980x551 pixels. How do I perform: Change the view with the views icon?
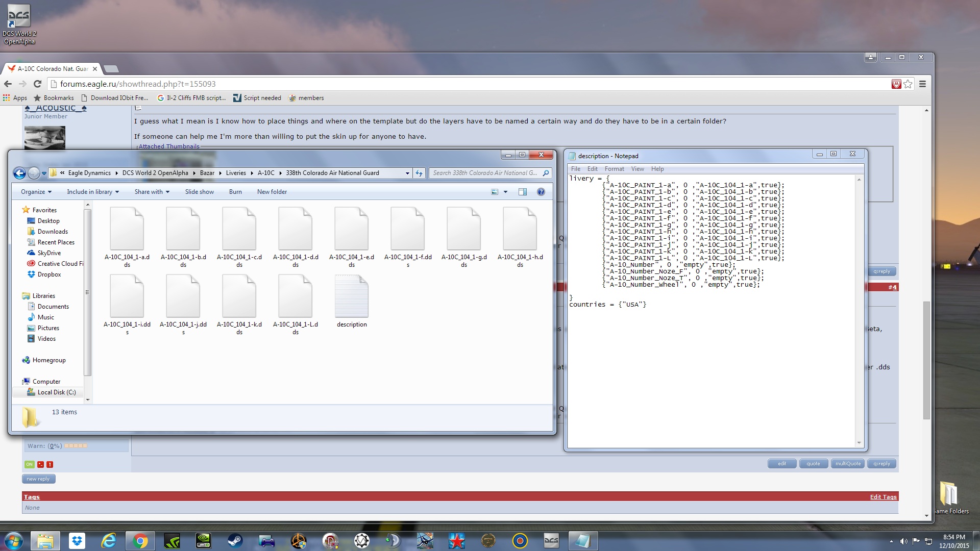pyautogui.click(x=495, y=192)
